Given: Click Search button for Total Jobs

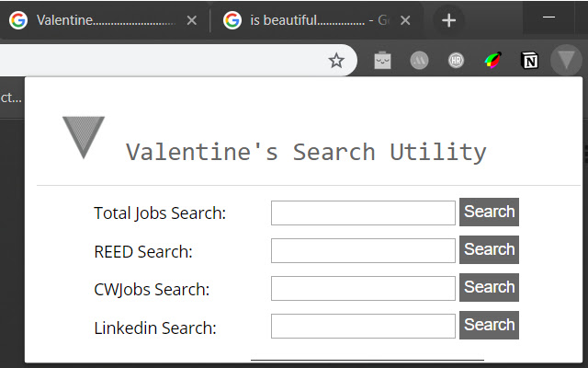Looking at the screenshot, I should pyautogui.click(x=489, y=213).
